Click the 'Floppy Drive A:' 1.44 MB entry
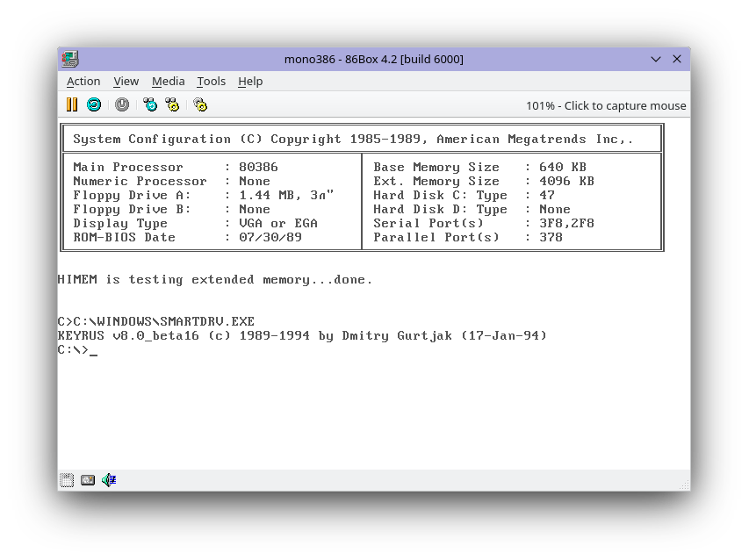 click(204, 195)
